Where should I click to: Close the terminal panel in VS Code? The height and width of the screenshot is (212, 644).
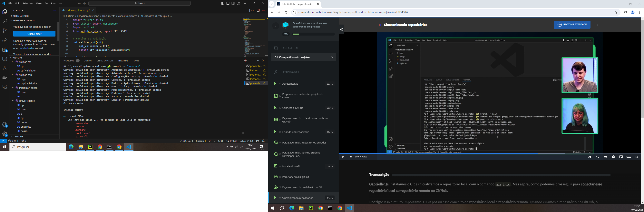click(263, 61)
